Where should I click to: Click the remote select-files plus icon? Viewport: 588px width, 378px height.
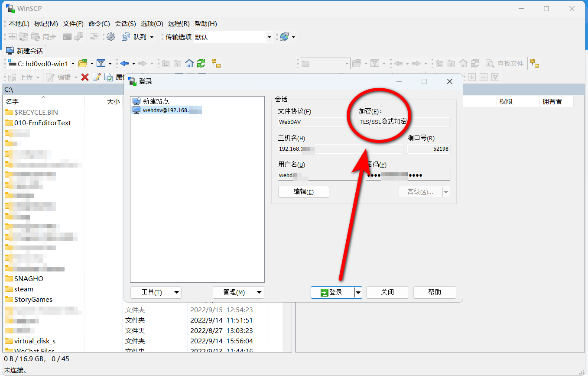pos(472,77)
